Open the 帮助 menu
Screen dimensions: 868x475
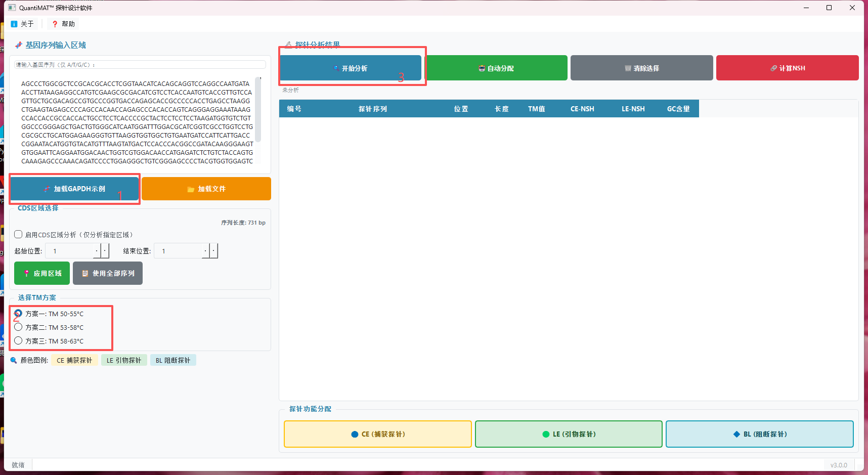click(62, 23)
